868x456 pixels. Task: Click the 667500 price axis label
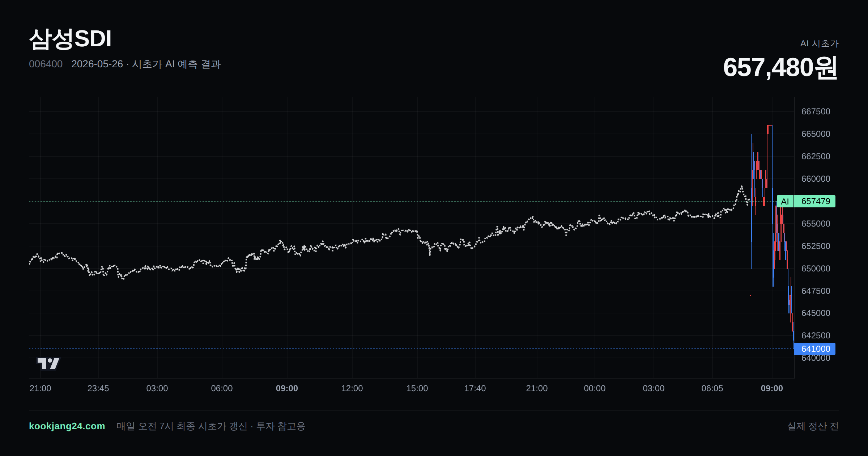[x=816, y=111]
